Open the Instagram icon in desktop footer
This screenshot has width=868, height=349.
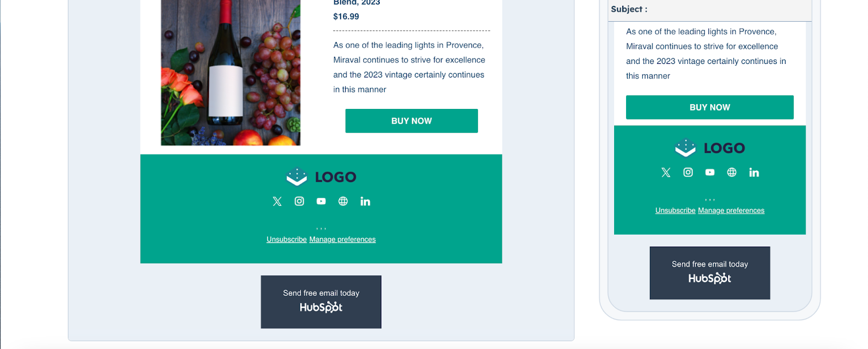coord(299,201)
